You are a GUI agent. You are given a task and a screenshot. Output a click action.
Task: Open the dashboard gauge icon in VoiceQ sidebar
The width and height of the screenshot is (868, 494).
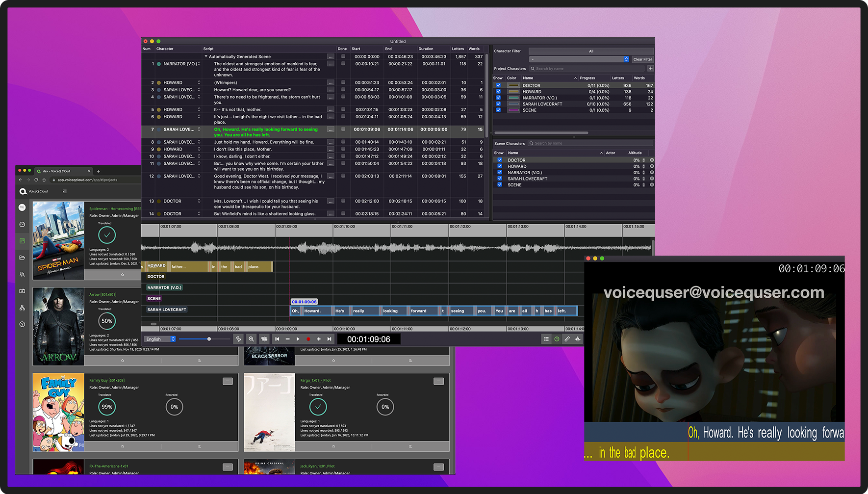(x=22, y=224)
